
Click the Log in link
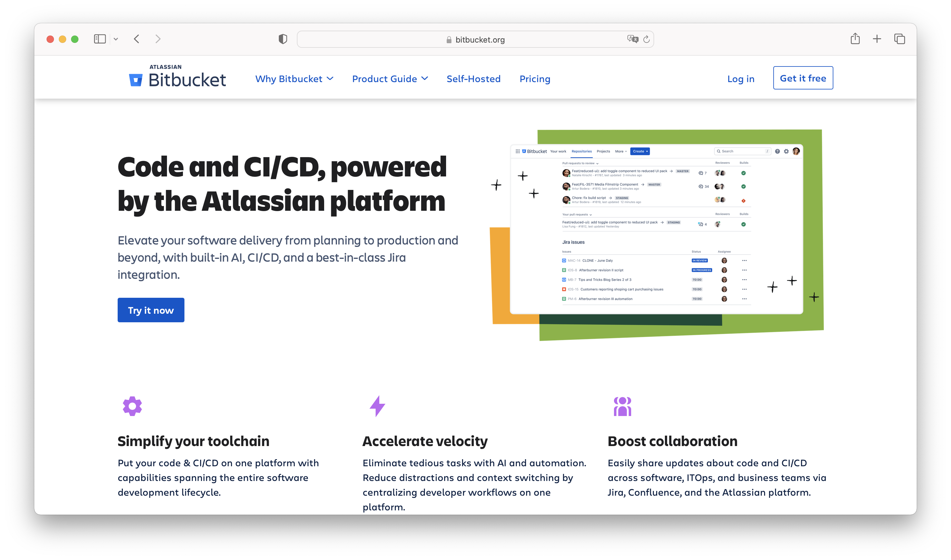741,79
